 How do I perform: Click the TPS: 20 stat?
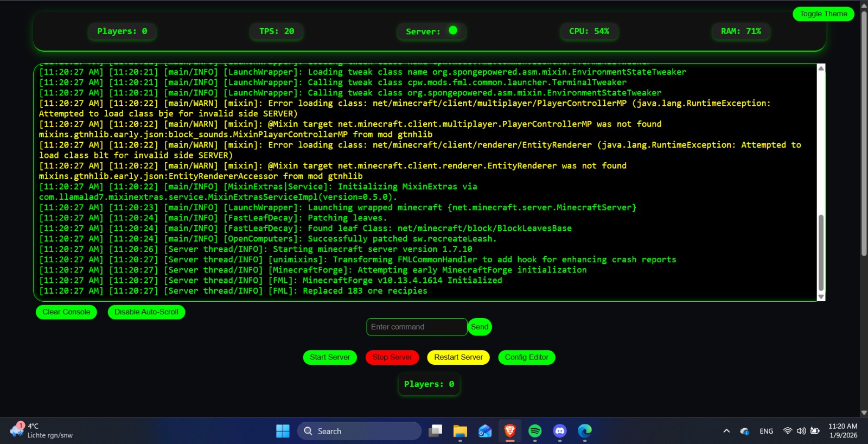pos(277,31)
